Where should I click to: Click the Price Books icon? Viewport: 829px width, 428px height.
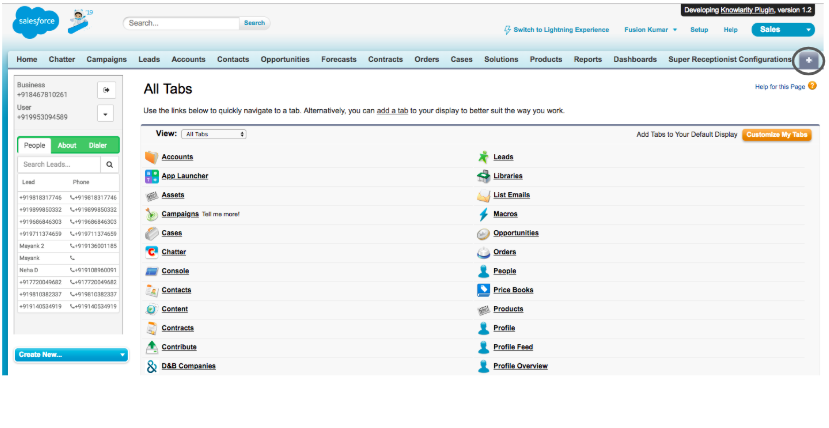483,290
